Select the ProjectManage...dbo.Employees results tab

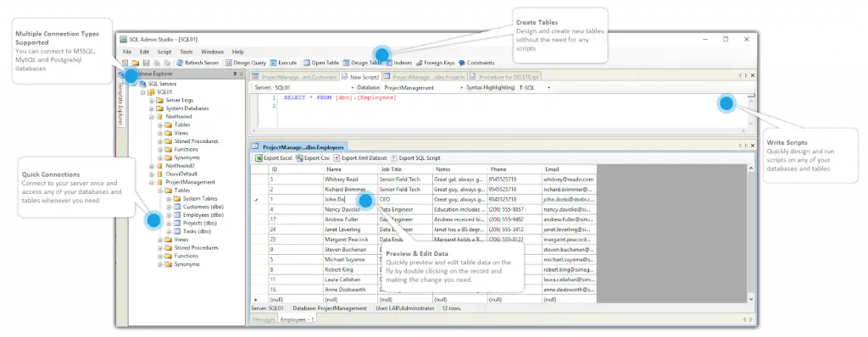[x=298, y=146]
